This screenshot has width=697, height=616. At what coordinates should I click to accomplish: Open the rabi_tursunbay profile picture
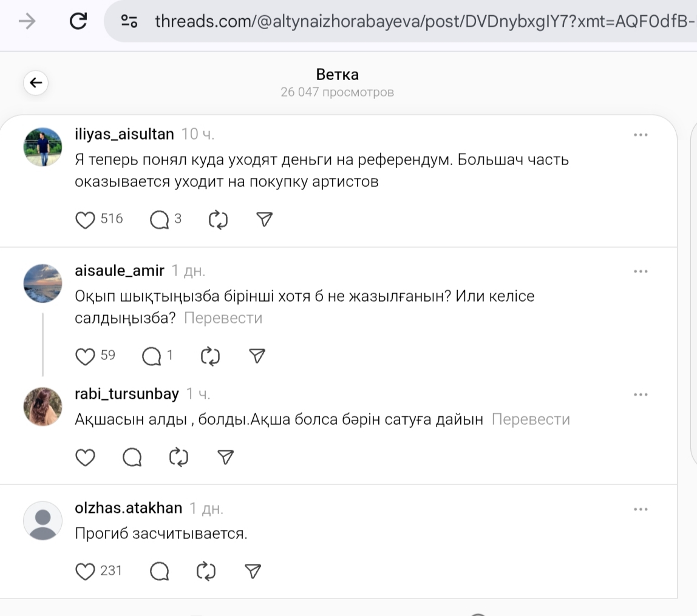[x=42, y=407]
